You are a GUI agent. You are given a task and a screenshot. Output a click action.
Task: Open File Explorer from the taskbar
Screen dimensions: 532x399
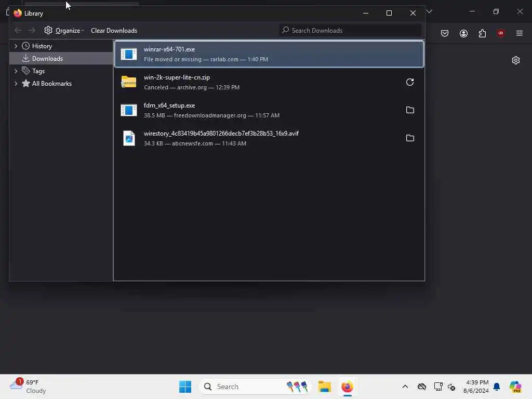click(x=324, y=387)
